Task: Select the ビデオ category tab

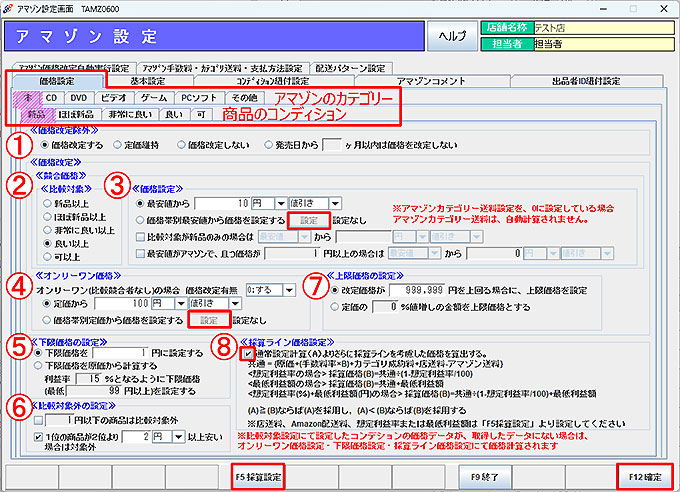Action: pyautogui.click(x=114, y=98)
